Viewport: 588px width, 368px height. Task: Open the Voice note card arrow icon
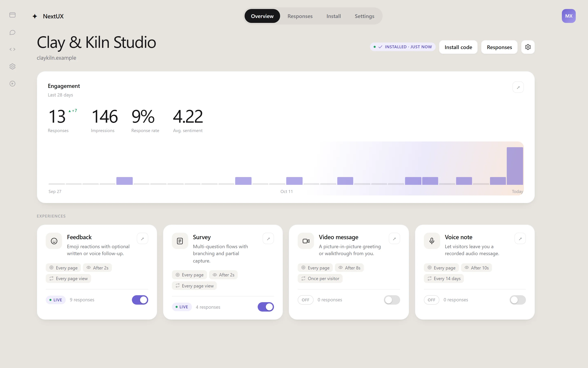pos(520,239)
